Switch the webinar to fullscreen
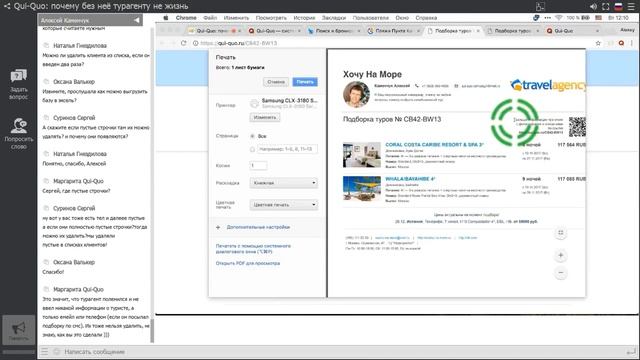The width and height of the screenshot is (640, 360). point(606,7)
